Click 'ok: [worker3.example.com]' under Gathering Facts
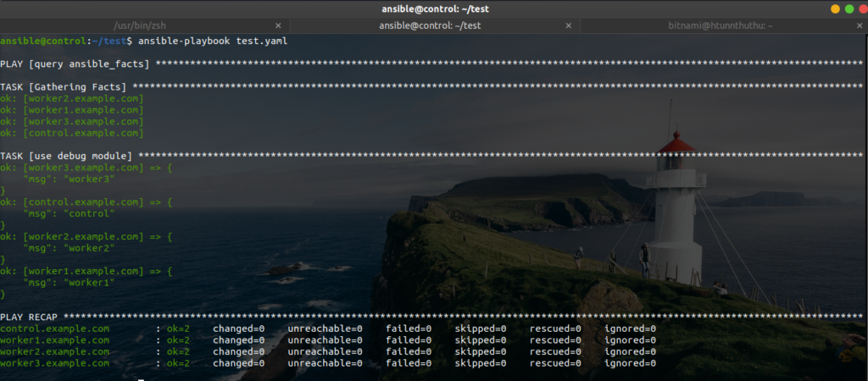The image size is (868, 381). [72, 122]
